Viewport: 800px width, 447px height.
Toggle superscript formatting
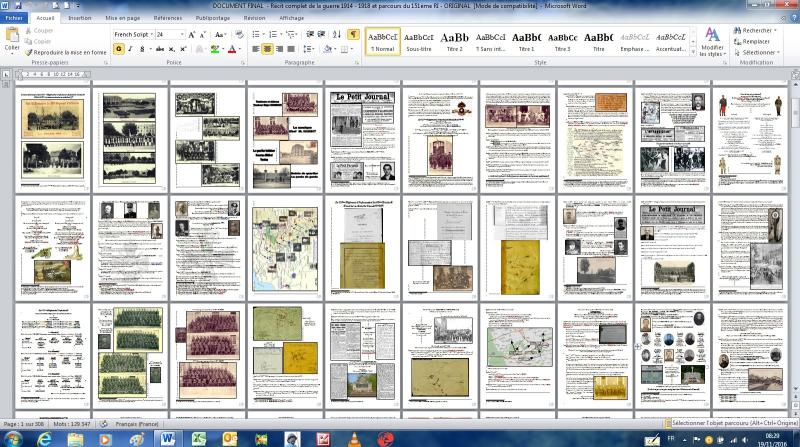point(183,49)
